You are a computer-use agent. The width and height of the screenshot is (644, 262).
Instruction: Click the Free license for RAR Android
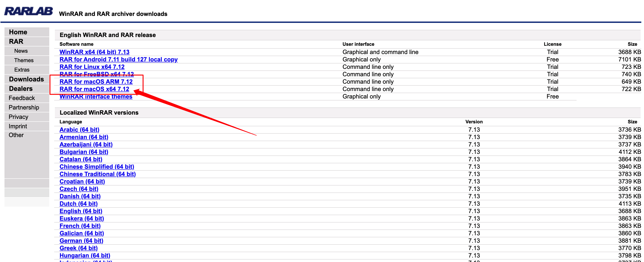coord(552,60)
